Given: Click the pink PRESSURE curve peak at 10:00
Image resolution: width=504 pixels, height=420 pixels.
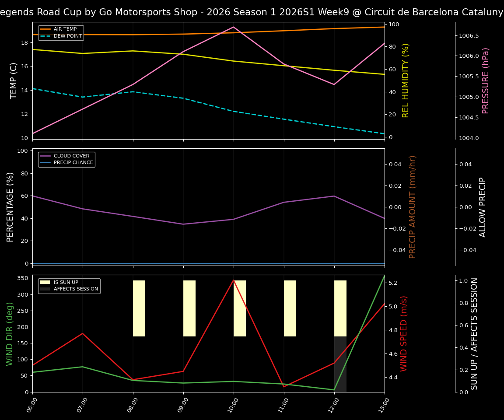Looking at the screenshot, I should [233, 27].
